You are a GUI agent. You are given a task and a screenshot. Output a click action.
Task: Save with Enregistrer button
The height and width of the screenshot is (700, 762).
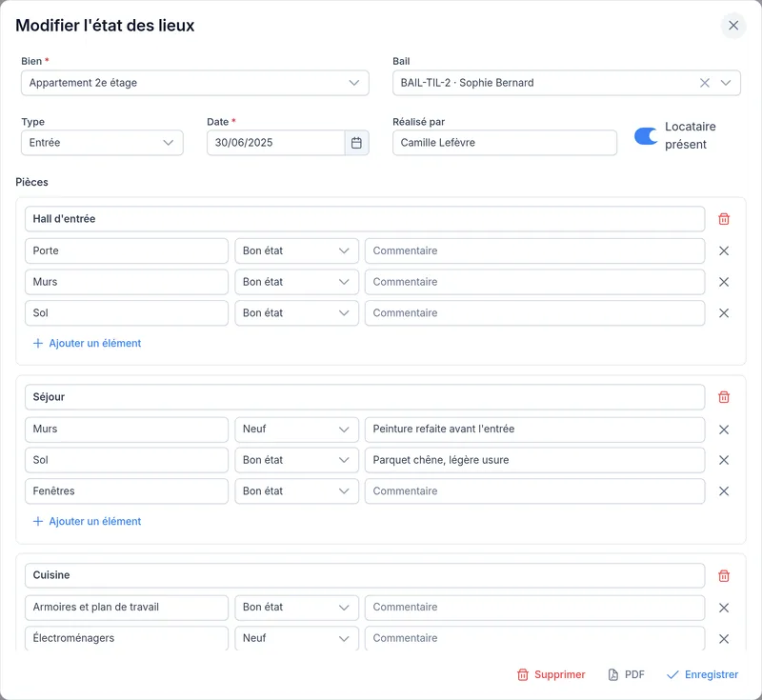coord(702,674)
